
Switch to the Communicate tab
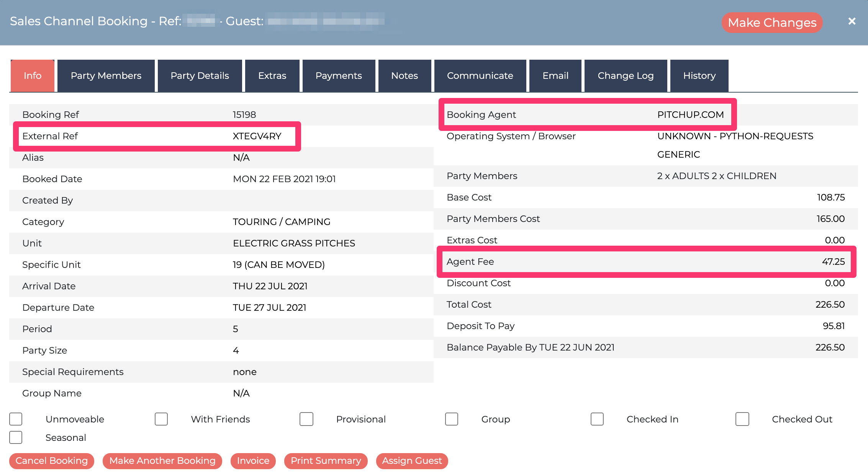pyautogui.click(x=480, y=76)
